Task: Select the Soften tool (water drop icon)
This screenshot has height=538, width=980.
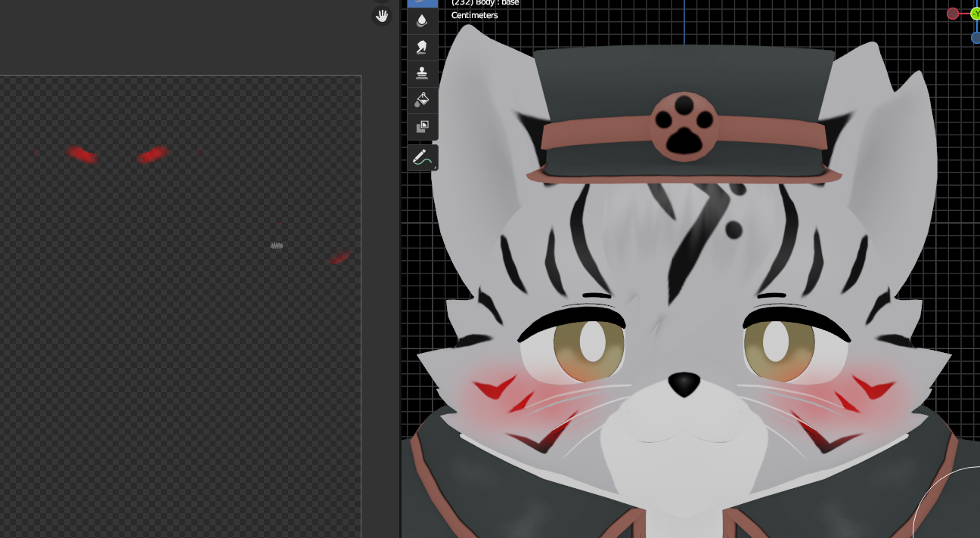Action: tap(422, 20)
